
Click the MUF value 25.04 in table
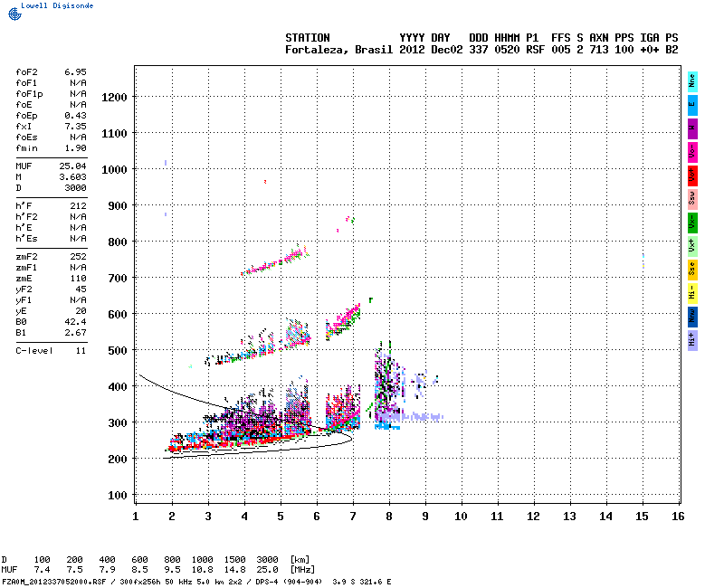(x=72, y=166)
